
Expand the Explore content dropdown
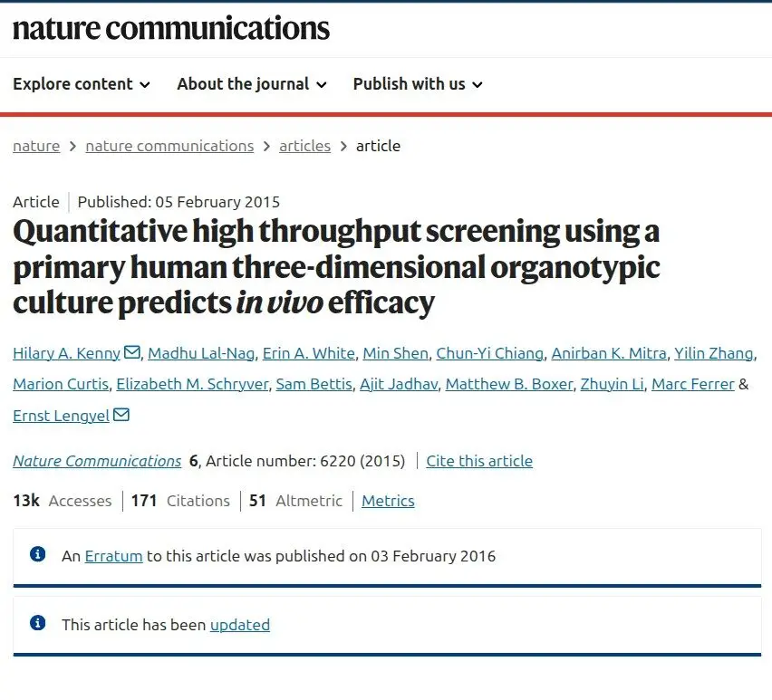pyautogui.click(x=82, y=84)
